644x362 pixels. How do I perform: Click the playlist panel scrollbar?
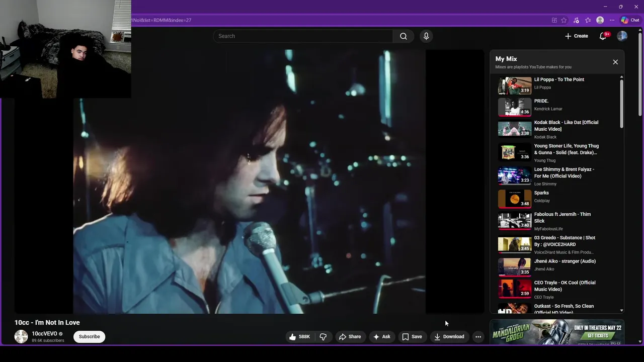point(621,105)
